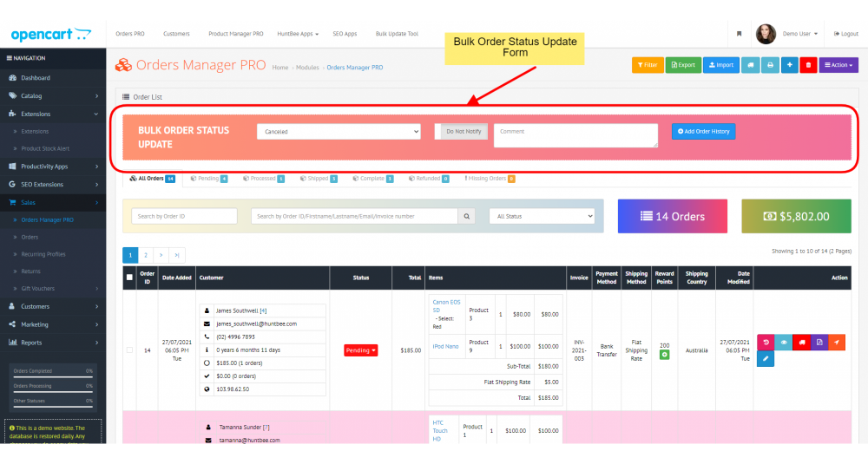Image resolution: width=868 pixels, height=464 pixels.
Task: Click the blue Import button
Action: click(720, 65)
